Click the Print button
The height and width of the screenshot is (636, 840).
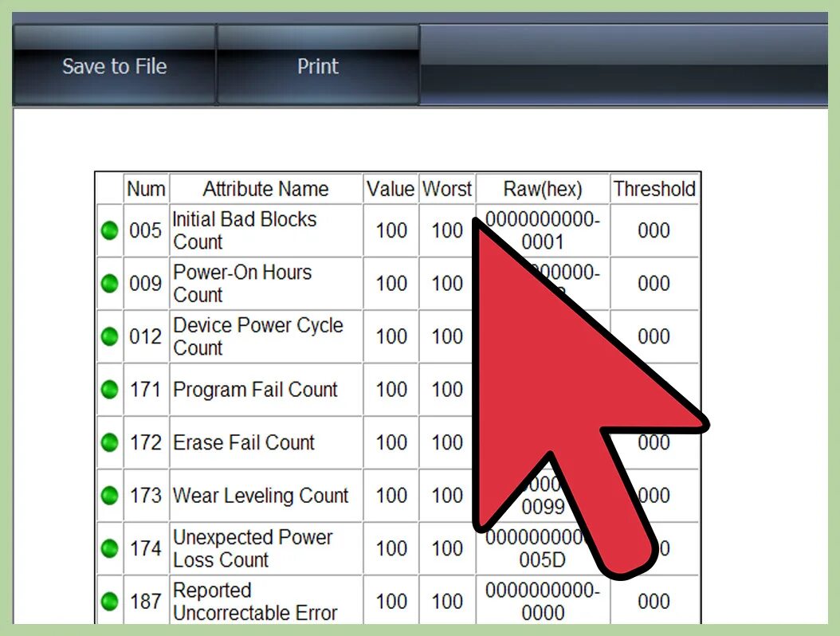(x=318, y=66)
